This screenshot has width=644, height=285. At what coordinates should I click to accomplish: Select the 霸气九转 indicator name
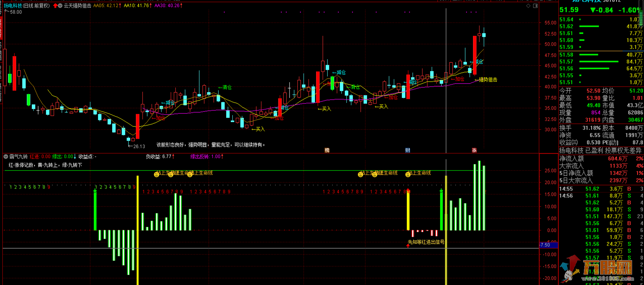tap(18, 157)
